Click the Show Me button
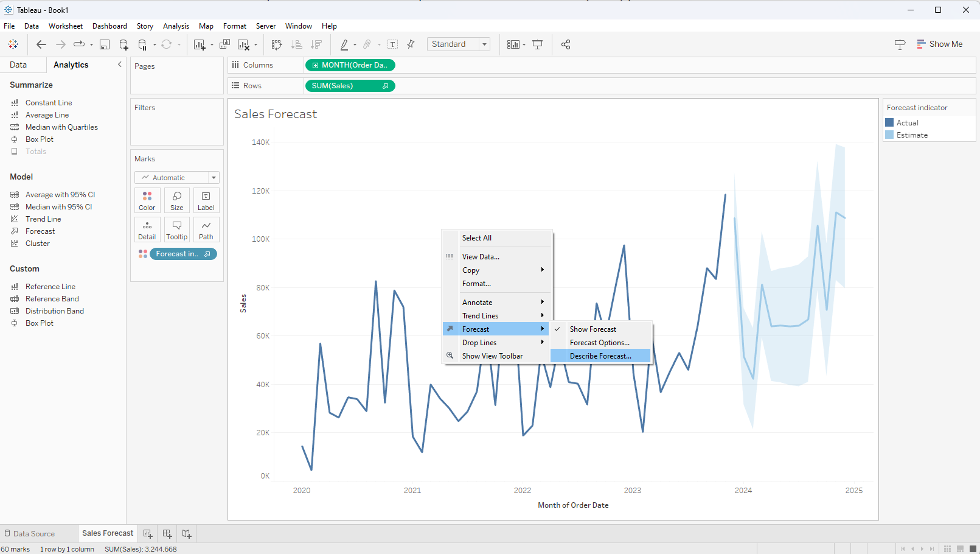The image size is (980, 554). pyautogui.click(x=939, y=44)
